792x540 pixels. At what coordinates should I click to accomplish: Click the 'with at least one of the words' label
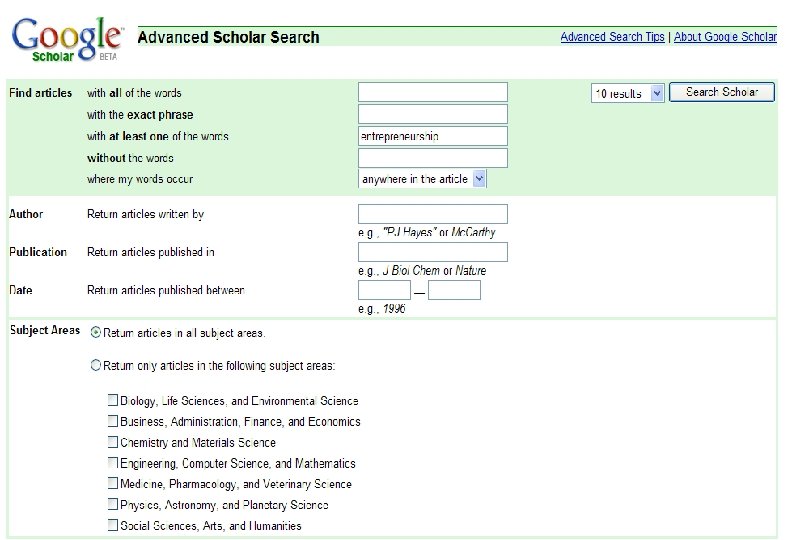[158, 136]
